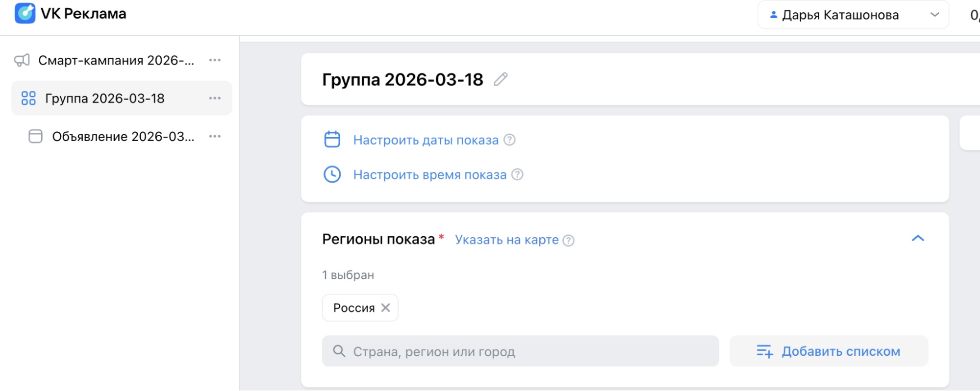Viewport: 980px width, 391px height.
Task: Click the user icon before Дарья Каташонова
Action: pyautogui.click(x=774, y=14)
